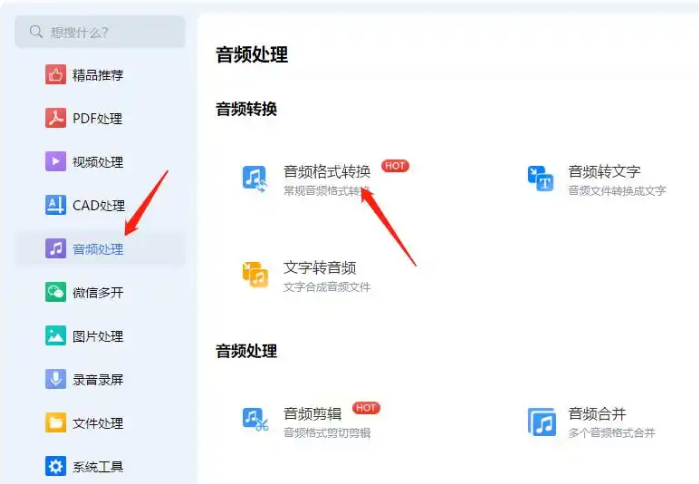This screenshot has height=484, width=699.
Task: Click the 录音录屏 microphone icon
Action: [x=56, y=379]
